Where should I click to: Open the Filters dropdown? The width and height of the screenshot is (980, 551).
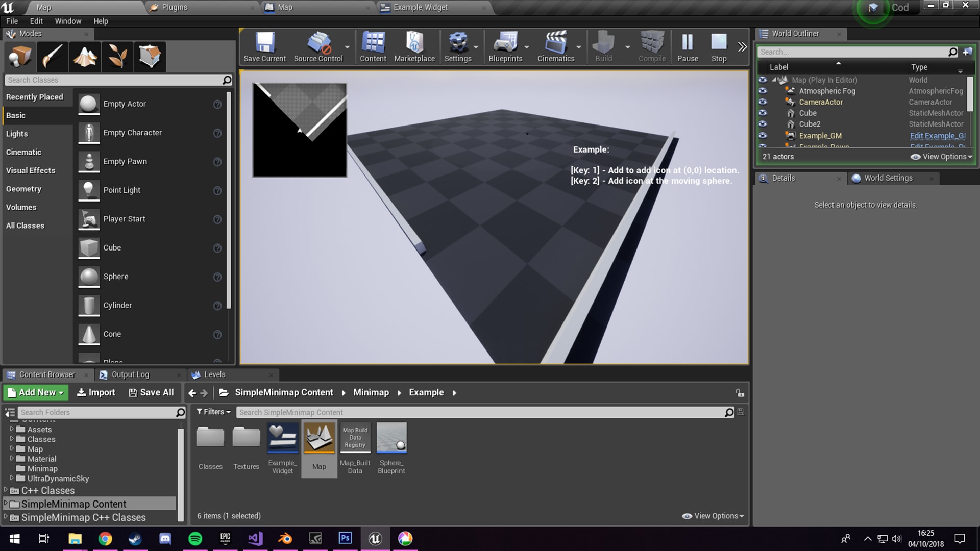click(x=214, y=412)
